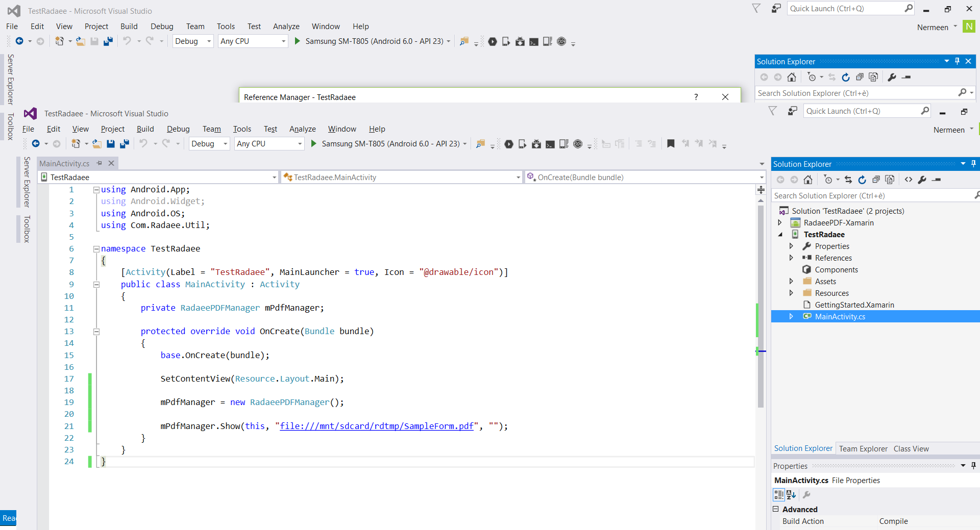
Task: Toggle the pin on the MainActivity.cs tab
Action: coord(100,163)
